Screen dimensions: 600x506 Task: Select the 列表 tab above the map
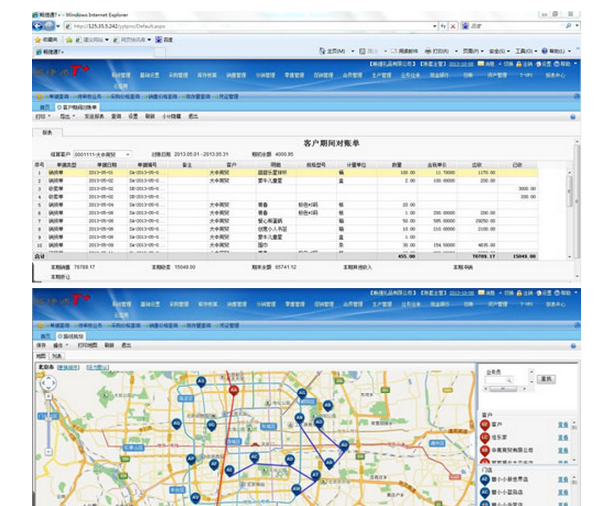click(x=58, y=354)
